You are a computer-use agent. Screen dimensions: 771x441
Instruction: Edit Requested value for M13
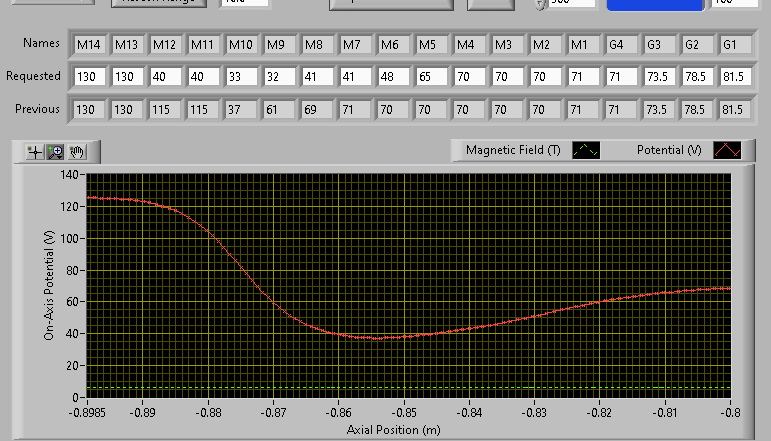[127, 77]
